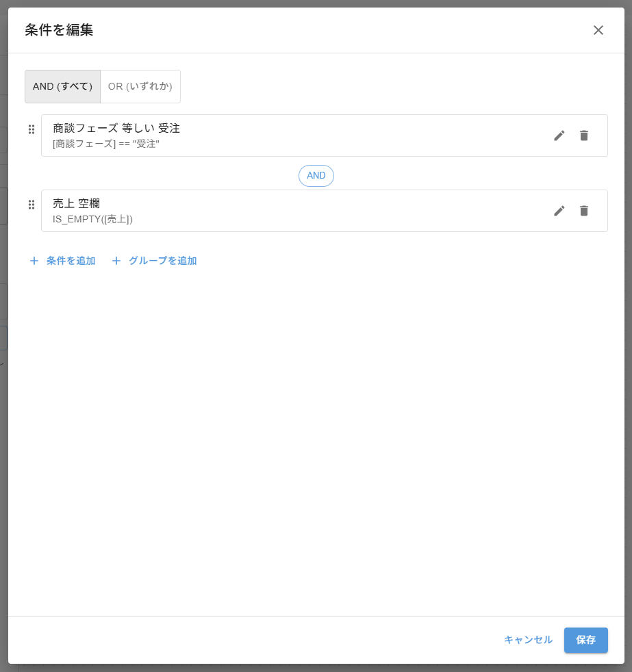632x672 pixels.
Task: Open グループを追加 to add a condition group
Action: pos(162,261)
